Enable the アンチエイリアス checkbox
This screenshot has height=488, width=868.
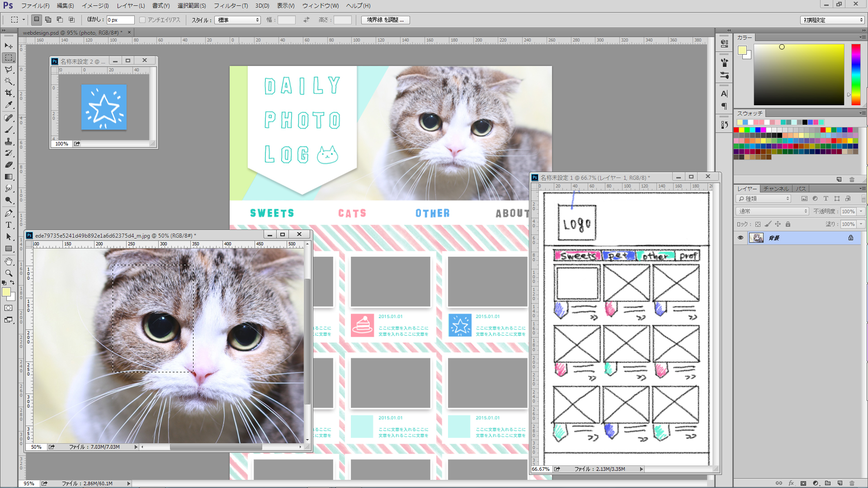coord(142,20)
